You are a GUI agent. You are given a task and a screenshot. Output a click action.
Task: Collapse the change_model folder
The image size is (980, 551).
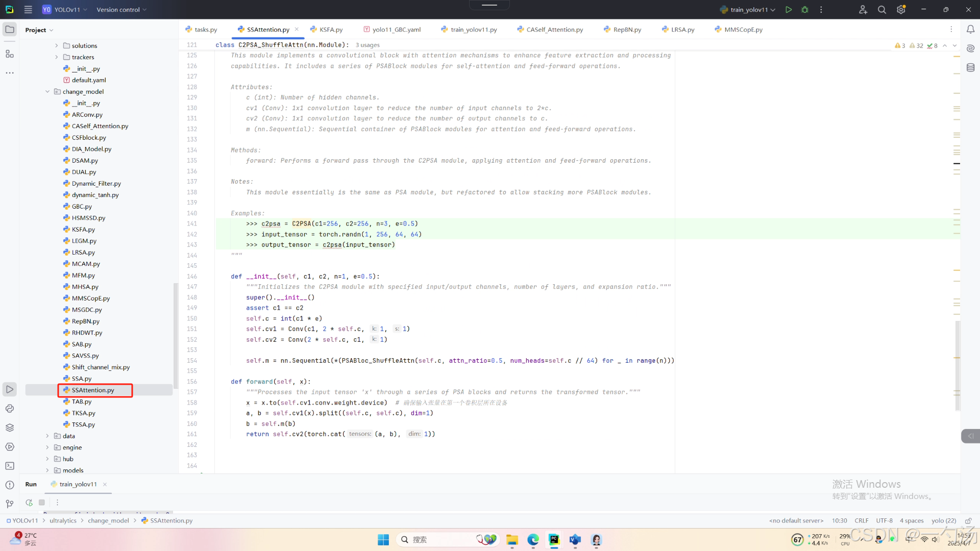[x=47, y=92]
